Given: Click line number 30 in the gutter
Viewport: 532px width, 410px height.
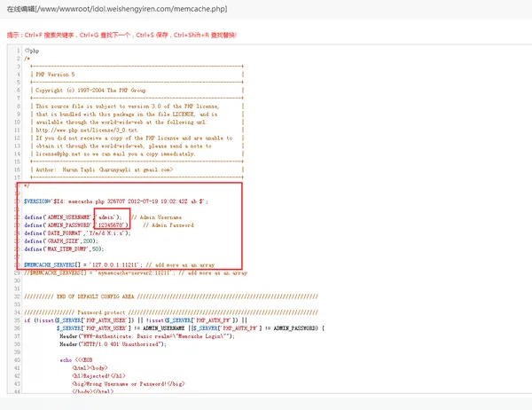Looking at the screenshot, I should [18, 281].
